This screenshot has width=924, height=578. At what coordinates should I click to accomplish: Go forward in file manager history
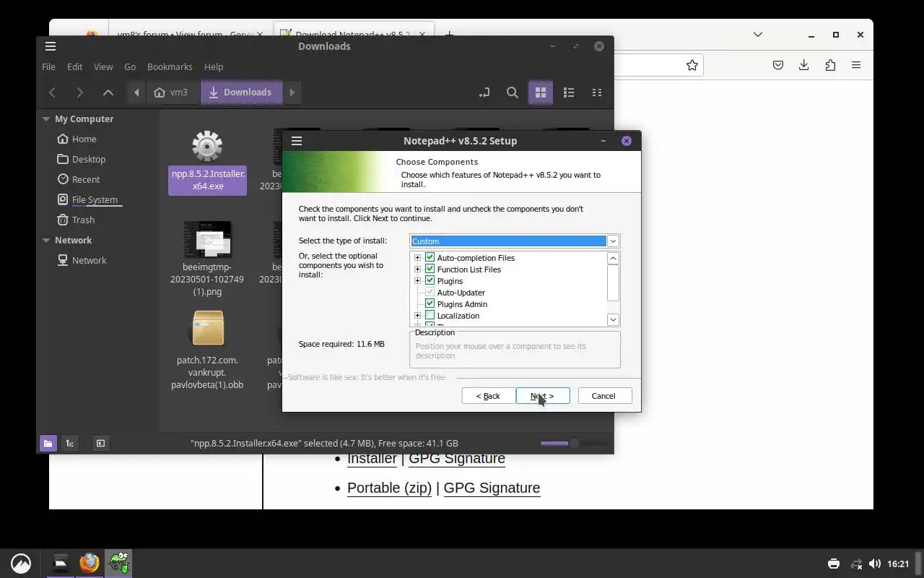[x=79, y=92]
